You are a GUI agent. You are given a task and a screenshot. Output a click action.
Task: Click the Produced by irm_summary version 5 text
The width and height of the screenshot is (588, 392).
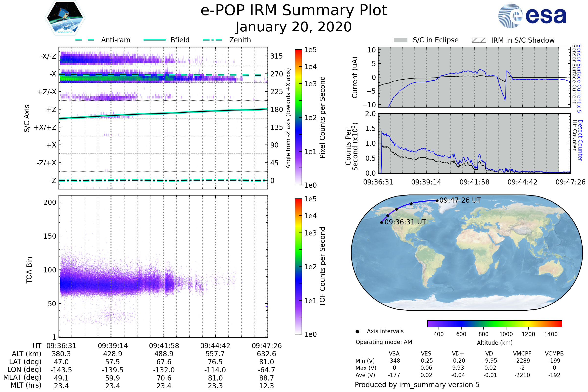[x=417, y=385]
